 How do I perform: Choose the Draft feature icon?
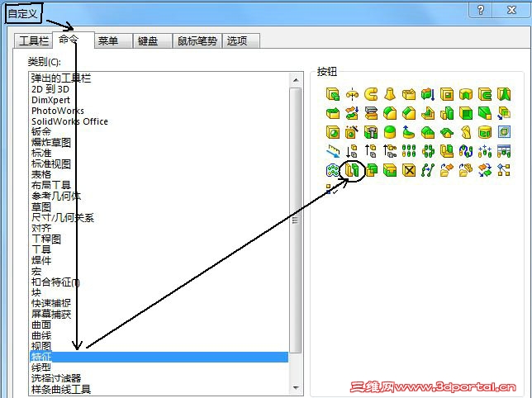485,113
